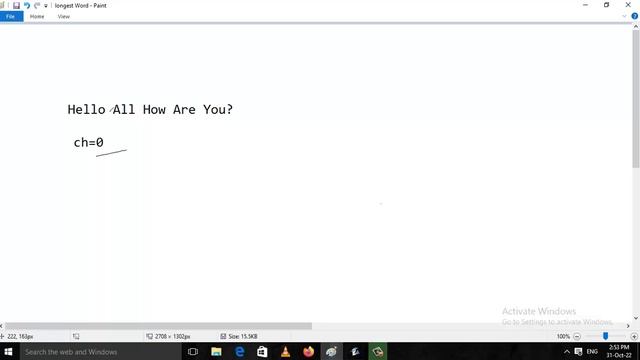
Task: Open Task View in the taskbar
Action: [x=193, y=351]
